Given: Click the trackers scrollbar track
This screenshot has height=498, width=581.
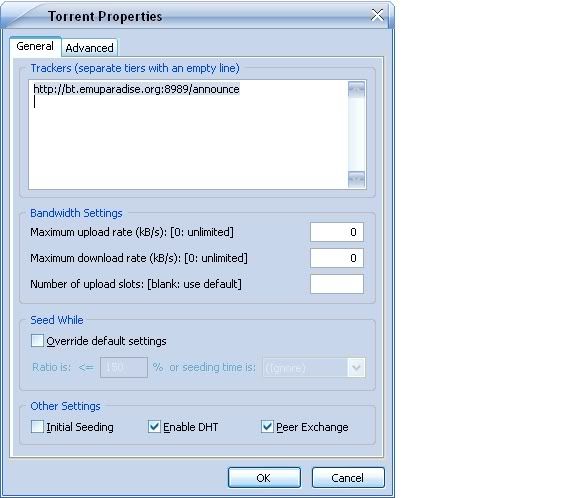Looking at the screenshot, I should tap(356, 134).
